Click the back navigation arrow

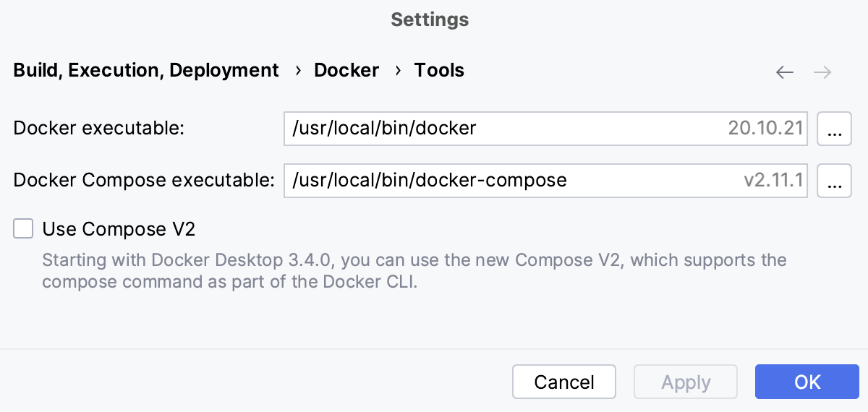click(x=784, y=72)
